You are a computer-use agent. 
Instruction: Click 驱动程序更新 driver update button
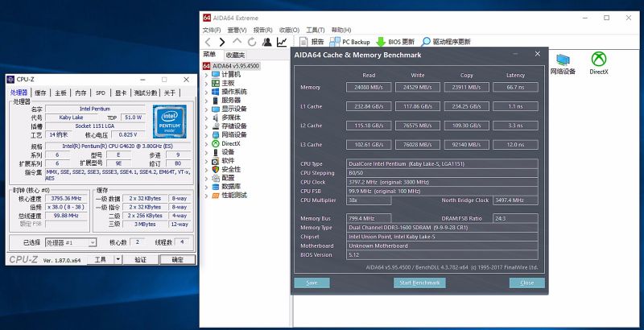(x=446, y=42)
